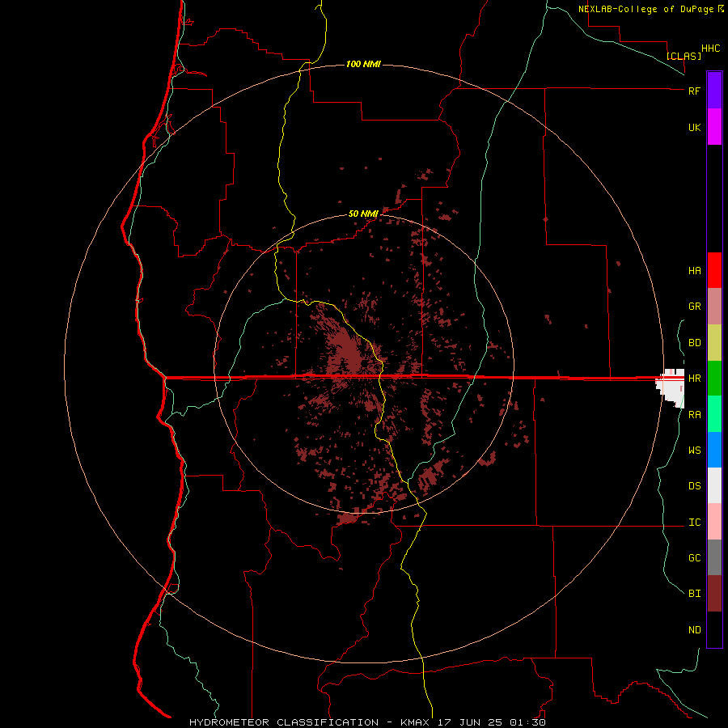Click the BD legend label
Viewport: 728px width, 728px height.
point(694,343)
